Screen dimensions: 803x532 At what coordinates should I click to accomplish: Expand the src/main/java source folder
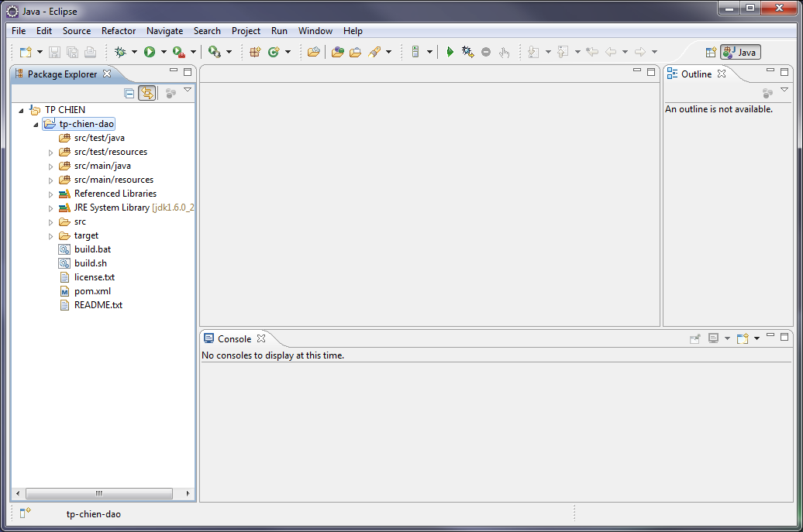click(51, 166)
